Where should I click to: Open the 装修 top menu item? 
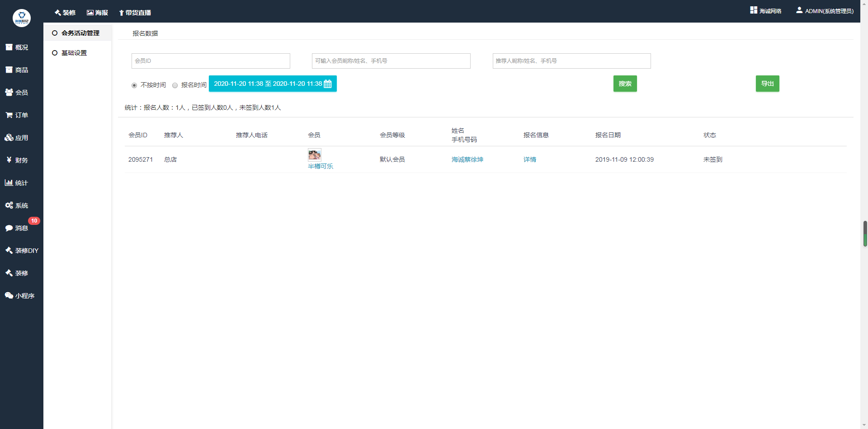point(65,13)
